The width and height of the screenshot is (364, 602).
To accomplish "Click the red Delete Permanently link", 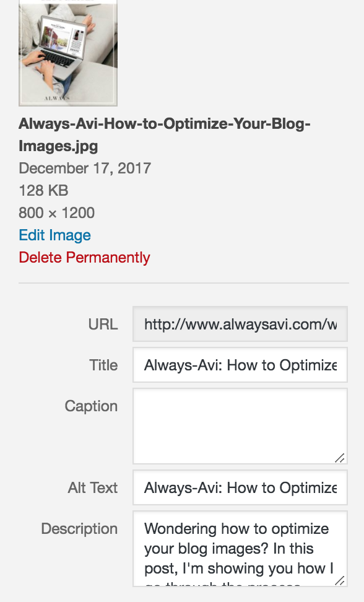I will 84,257.
